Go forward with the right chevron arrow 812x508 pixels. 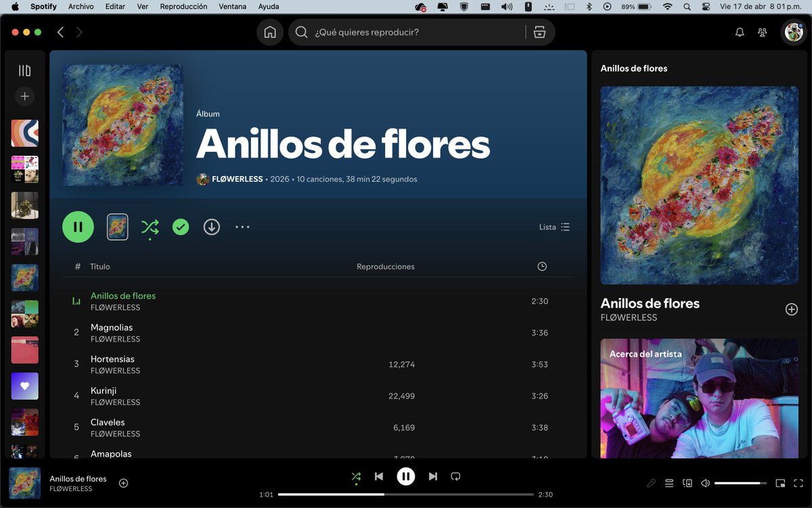coord(79,33)
